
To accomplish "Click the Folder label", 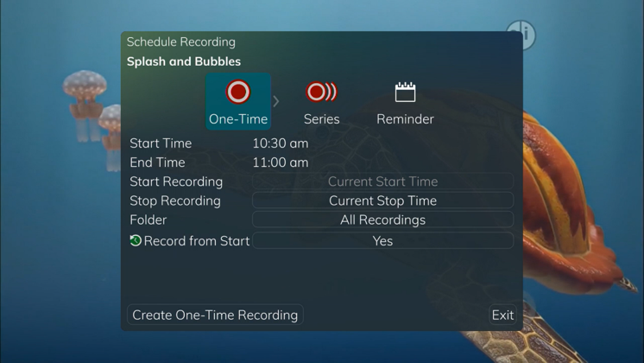I will [x=148, y=220].
